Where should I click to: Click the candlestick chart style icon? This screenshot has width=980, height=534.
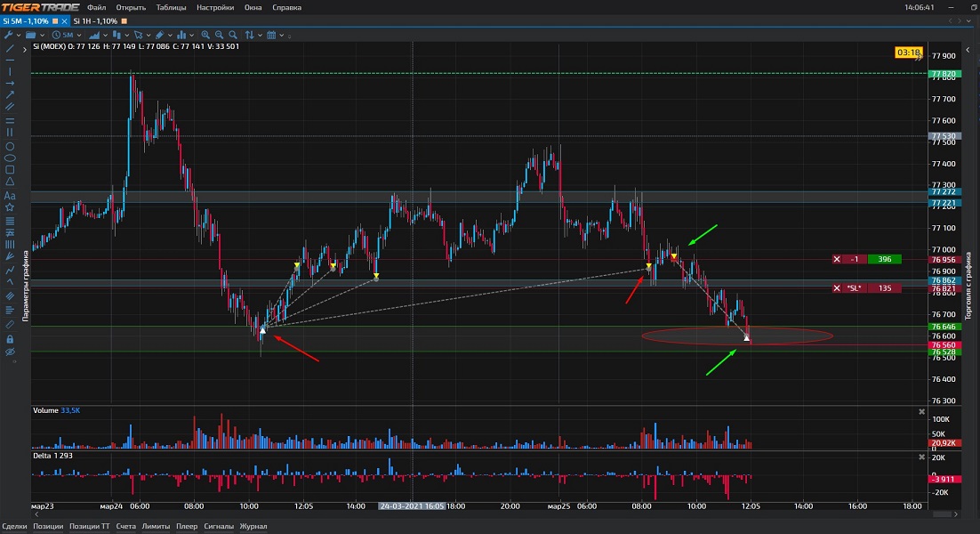pos(116,35)
